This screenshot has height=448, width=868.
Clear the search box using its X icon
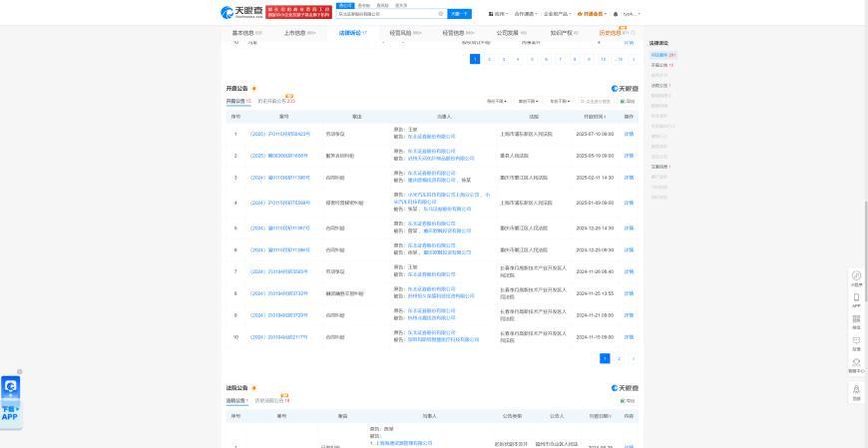441,13
